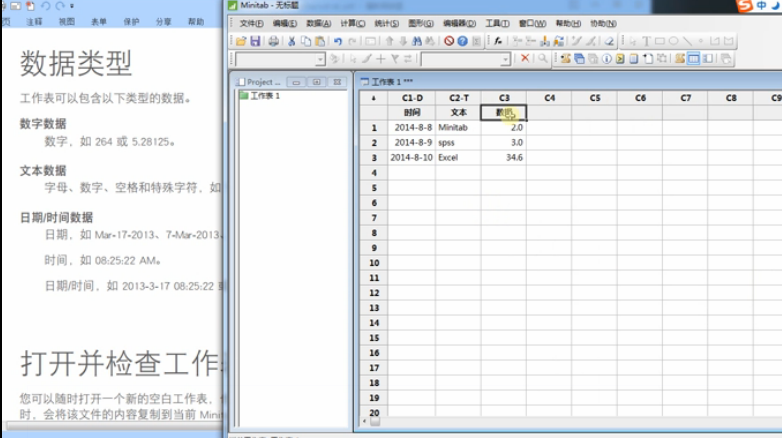
Task: Click the C2 column name cell 文本
Action: coord(458,113)
